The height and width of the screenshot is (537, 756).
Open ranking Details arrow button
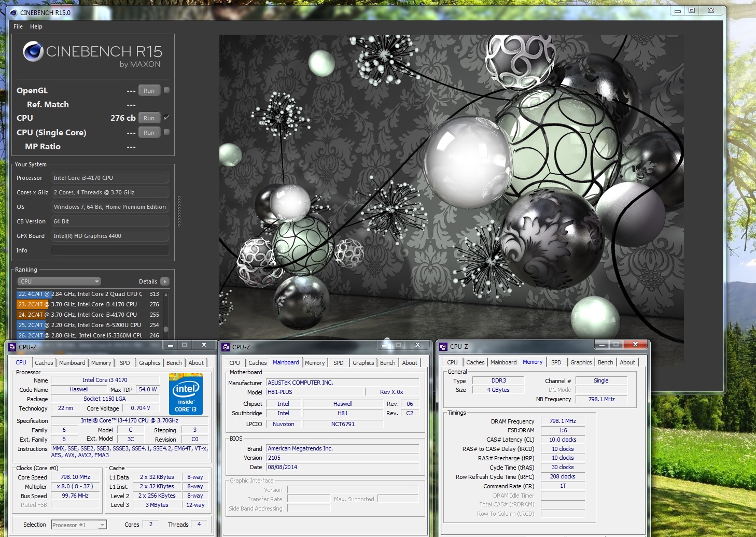(164, 281)
